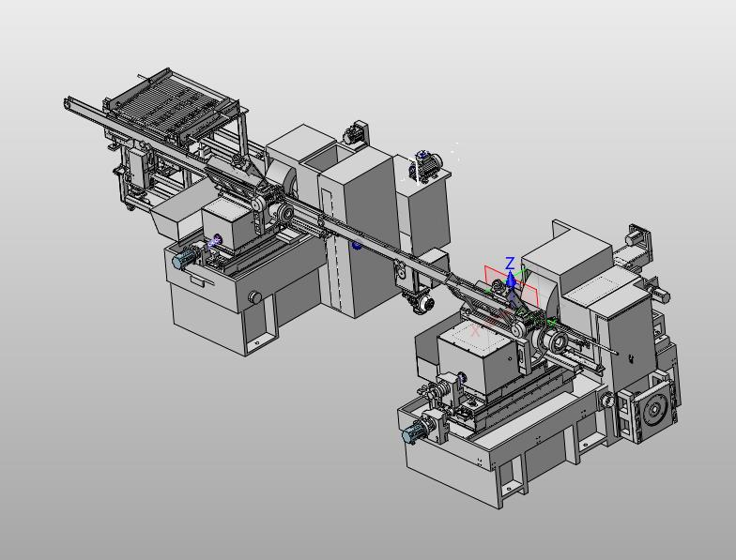
Task: Click the Z axis label above the triad
Action: pos(510,264)
